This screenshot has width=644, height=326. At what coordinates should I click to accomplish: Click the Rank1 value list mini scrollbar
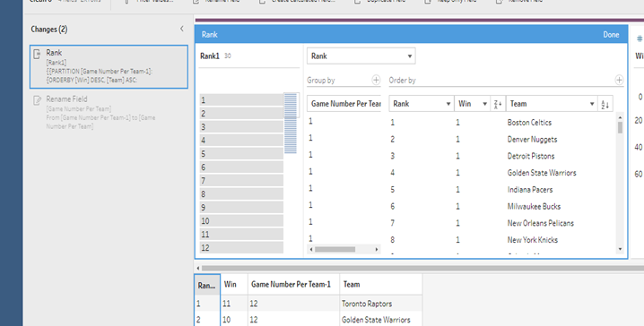(x=291, y=124)
